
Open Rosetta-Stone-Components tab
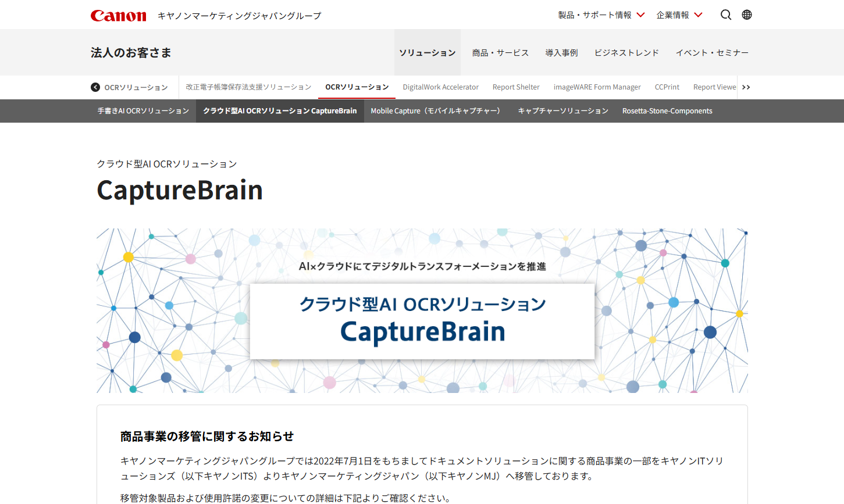point(667,111)
